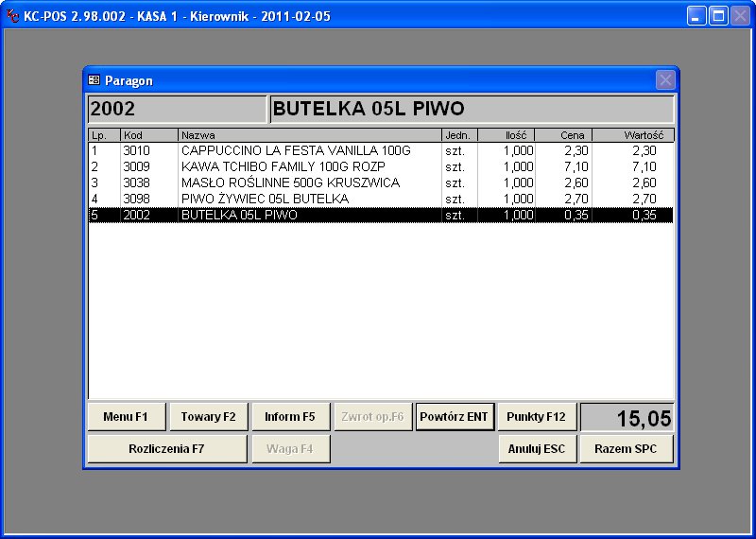Click the Jedn. column header

point(459,135)
